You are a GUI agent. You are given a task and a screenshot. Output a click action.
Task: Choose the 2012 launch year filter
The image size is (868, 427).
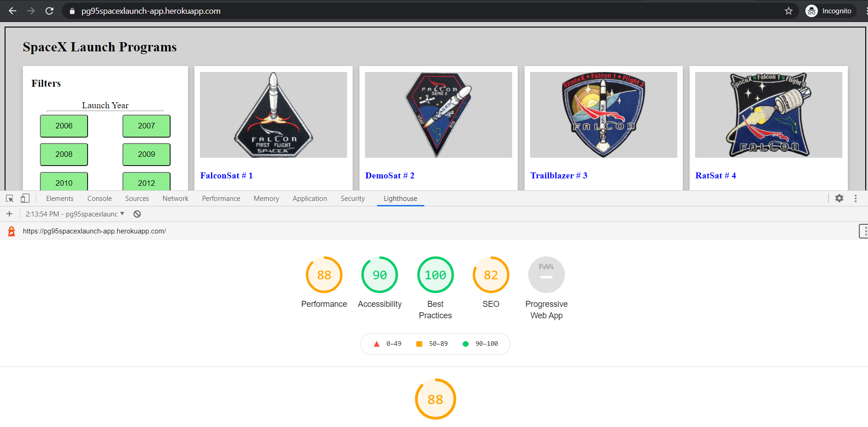[x=146, y=182]
